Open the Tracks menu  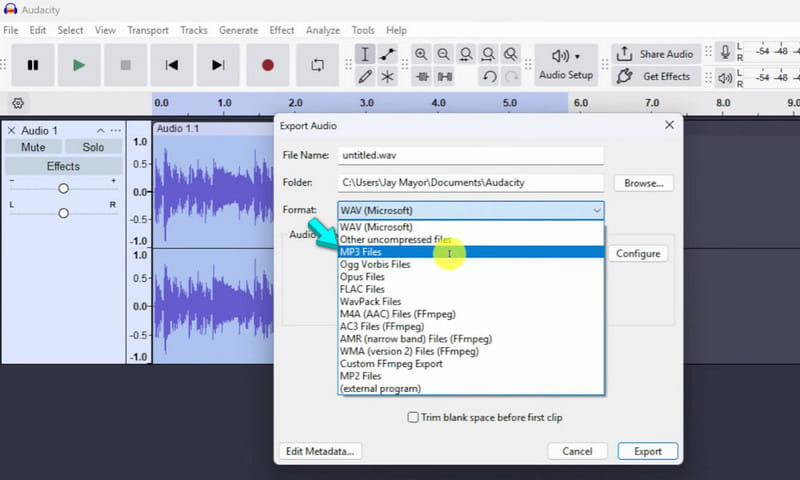pyautogui.click(x=194, y=30)
